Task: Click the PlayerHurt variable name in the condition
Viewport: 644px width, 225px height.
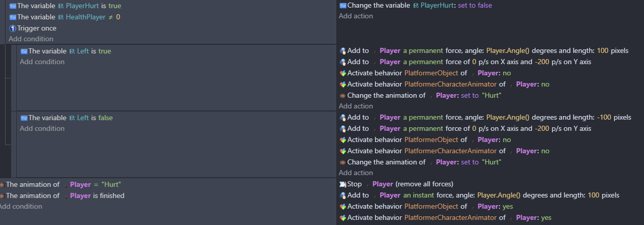Action: coord(85,6)
